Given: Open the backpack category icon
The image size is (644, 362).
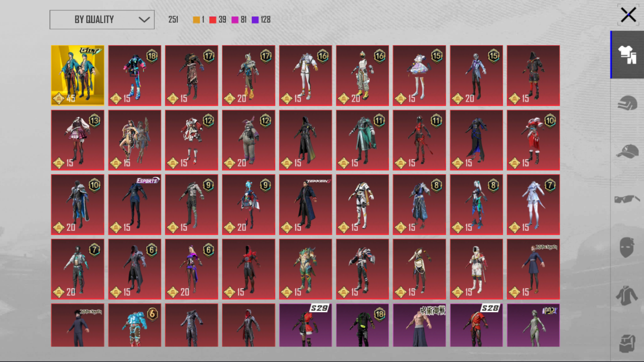Looking at the screenshot, I should tap(627, 343).
